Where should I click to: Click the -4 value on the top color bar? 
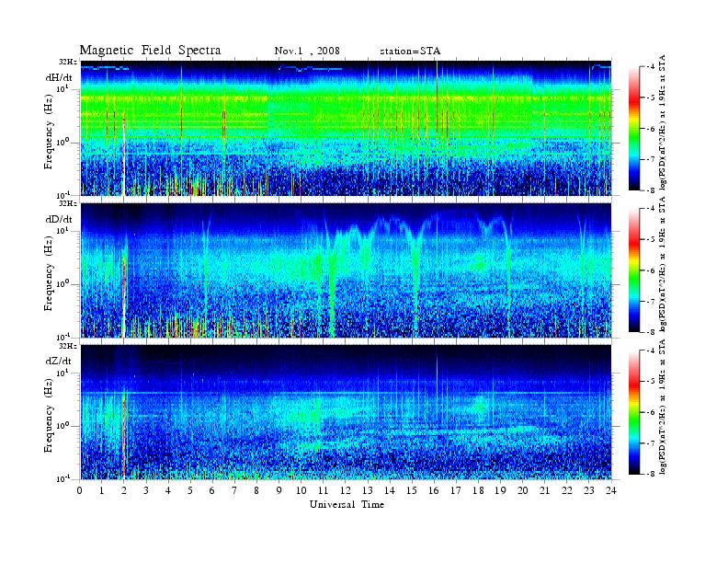click(652, 67)
